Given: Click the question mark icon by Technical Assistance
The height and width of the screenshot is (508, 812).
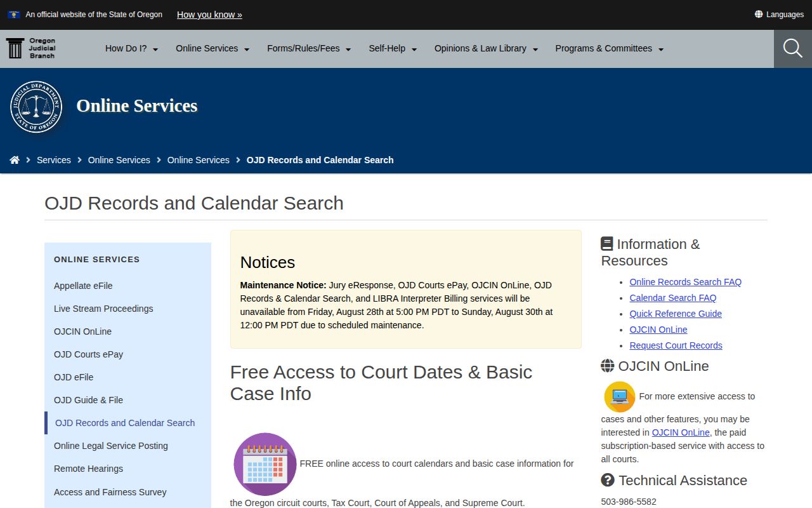Looking at the screenshot, I should (x=608, y=480).
